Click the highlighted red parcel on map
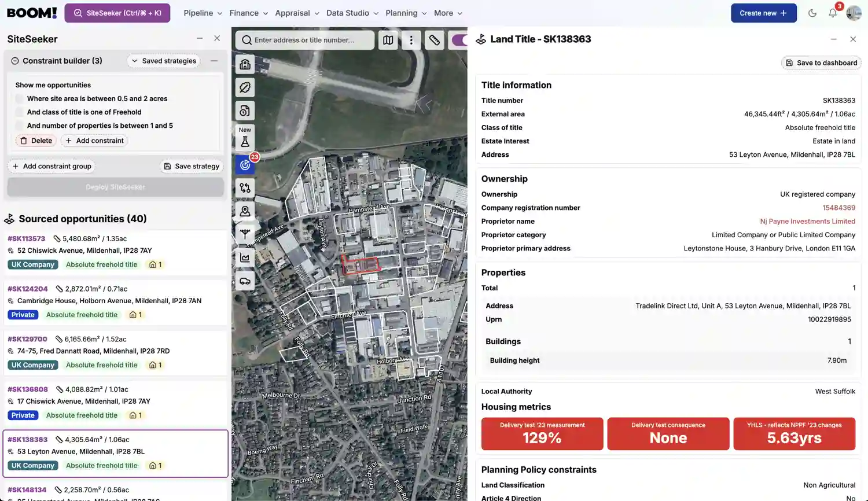 [x=361, y=264]
